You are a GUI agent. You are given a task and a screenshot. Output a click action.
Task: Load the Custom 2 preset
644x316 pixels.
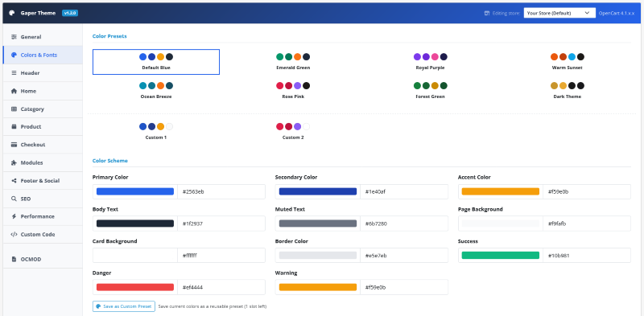click(x=293, y=132)
